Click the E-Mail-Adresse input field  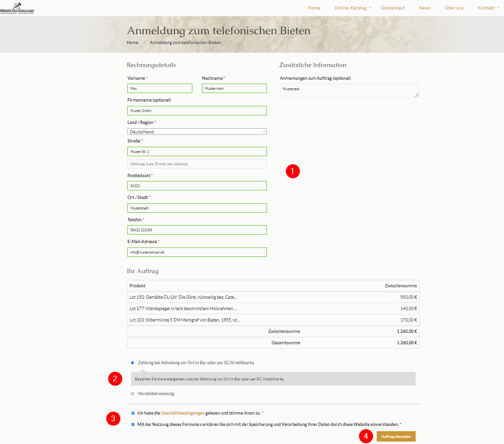tap(197, 252)
